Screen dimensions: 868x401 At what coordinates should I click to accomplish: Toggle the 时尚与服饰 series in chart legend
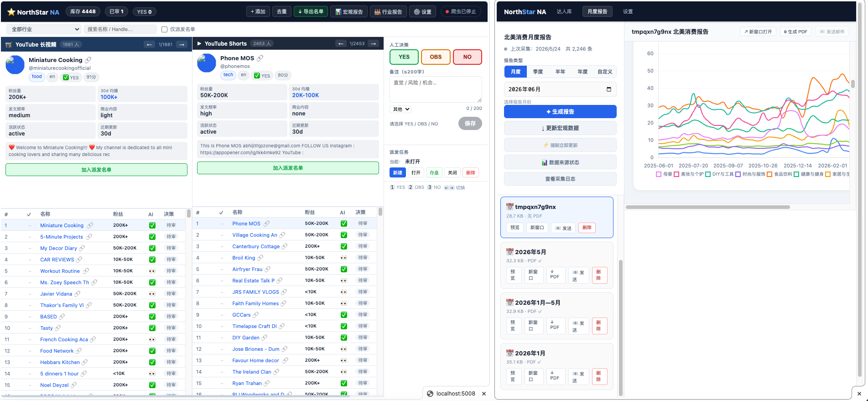click(750, 174)
